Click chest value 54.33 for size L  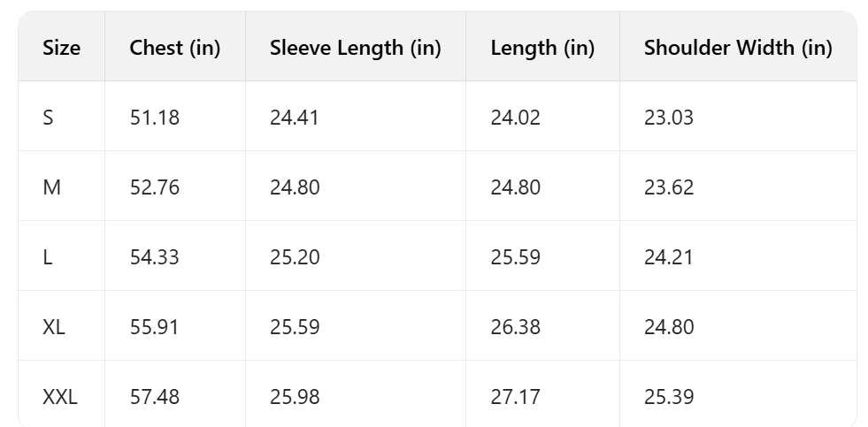[x=154, y=257]
